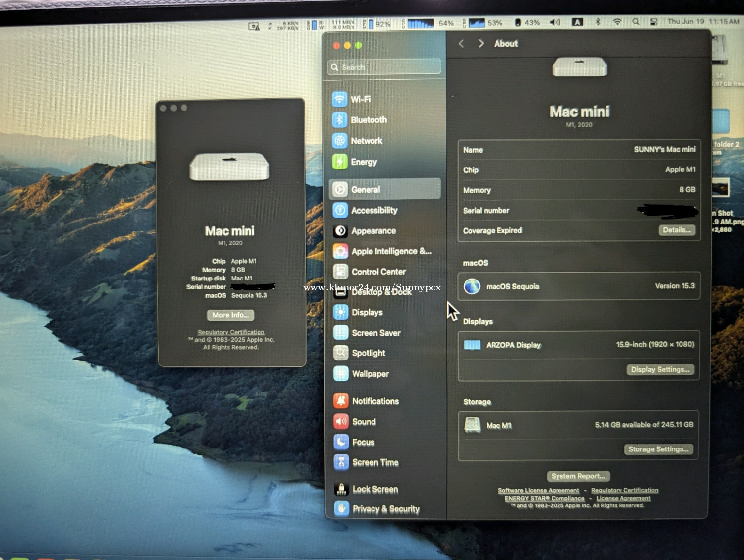Viewport: 744px width, 560px height.
Task: Go back with the left chevron
Action: tap(461, 43)
